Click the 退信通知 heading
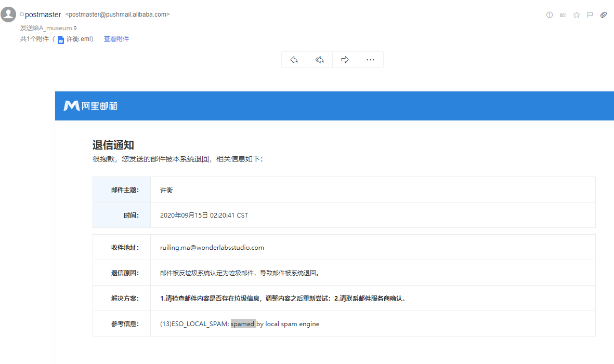This screenshot has width=614, height=364. pos(113,145)
